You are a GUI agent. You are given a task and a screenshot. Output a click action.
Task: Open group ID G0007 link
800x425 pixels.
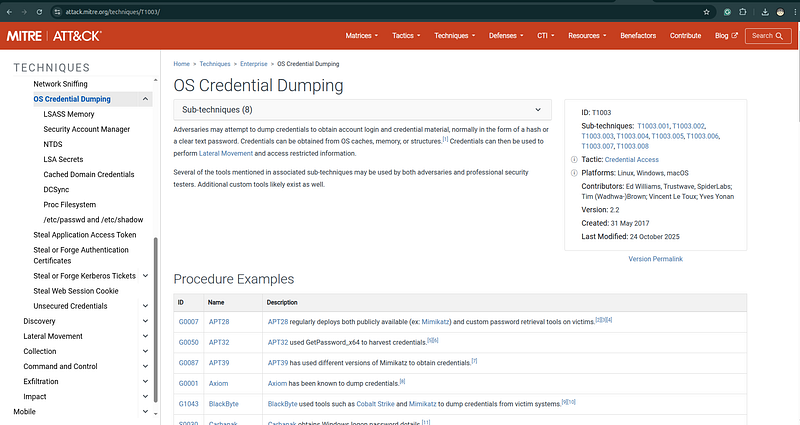188,322
